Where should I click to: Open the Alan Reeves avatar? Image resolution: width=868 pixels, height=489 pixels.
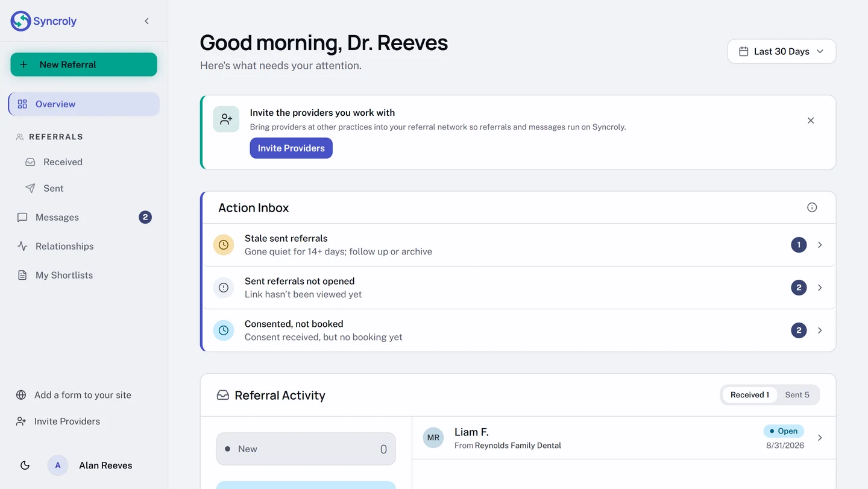pos(58,465)
